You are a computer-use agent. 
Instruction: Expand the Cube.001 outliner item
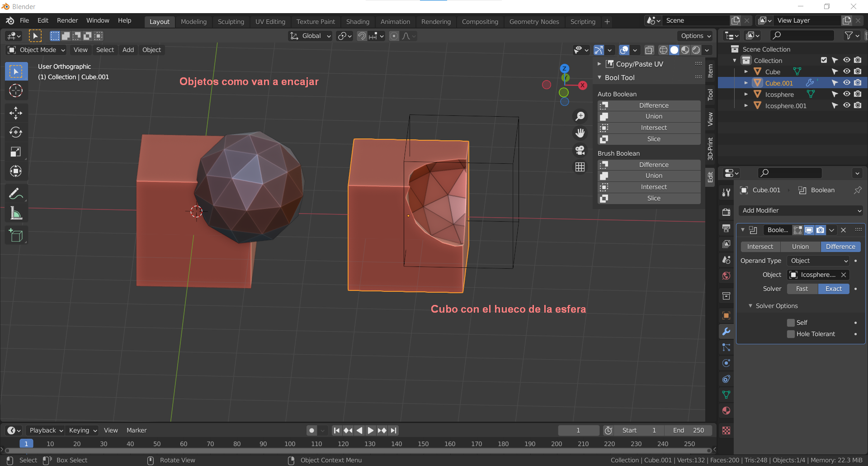point(746,83)
